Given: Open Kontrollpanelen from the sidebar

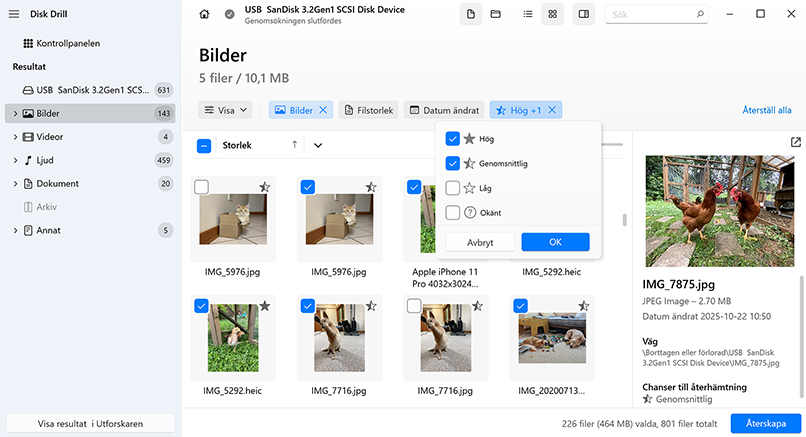Looking at the screenshot, I should [67, 44].
